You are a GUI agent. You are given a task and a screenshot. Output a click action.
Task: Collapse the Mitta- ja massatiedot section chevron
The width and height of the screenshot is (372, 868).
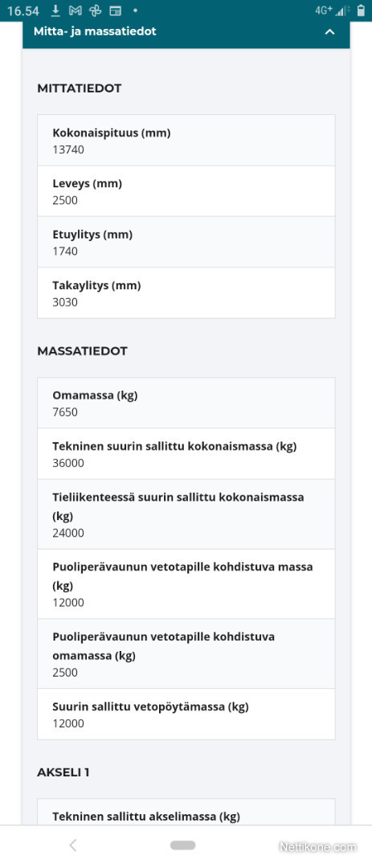(x=330, y=32)
